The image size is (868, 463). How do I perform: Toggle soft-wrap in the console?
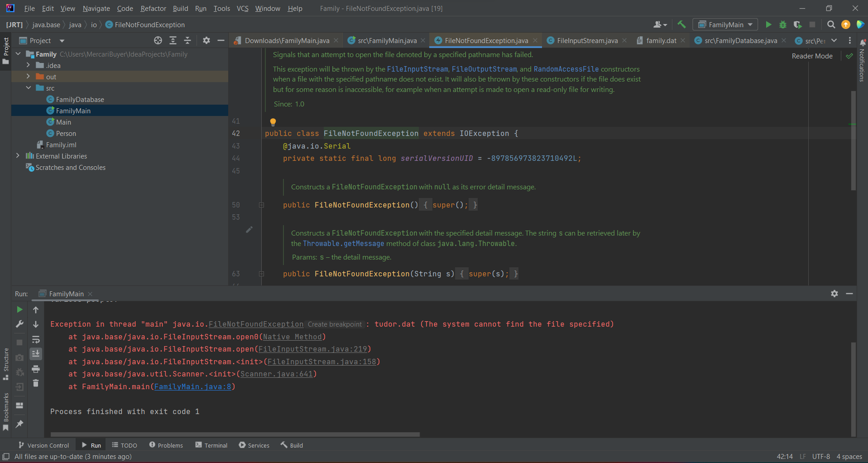[36, 340]
